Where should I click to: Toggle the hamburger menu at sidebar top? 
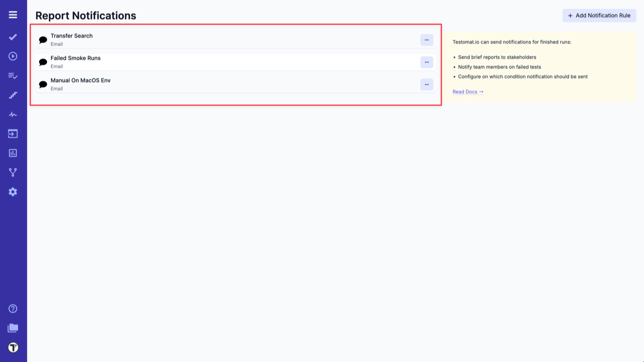click(x=13, y=15)
